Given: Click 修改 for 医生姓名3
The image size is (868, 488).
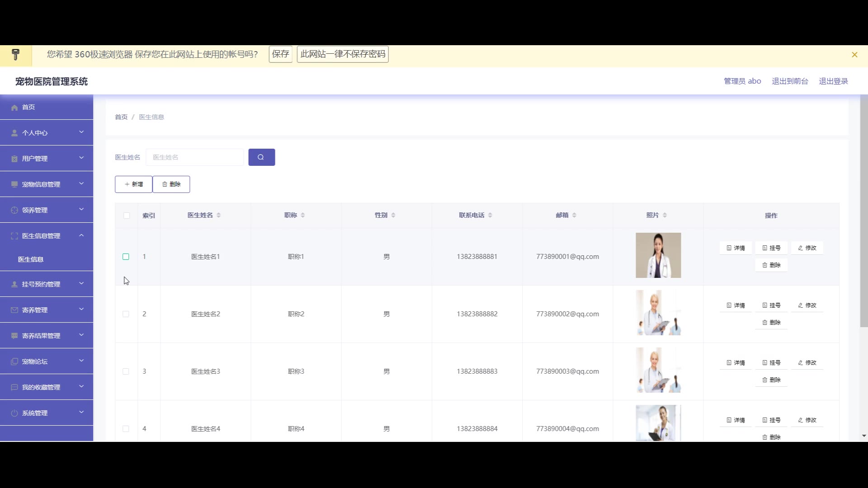Looking at the screenshot, I should point(807,363).
